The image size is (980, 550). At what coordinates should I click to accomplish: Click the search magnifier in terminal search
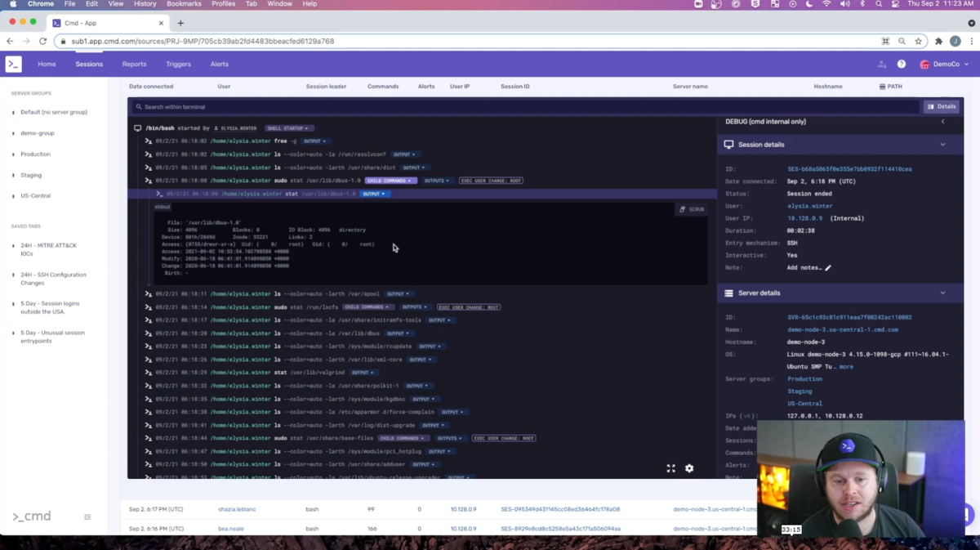[x=139, y=107]
